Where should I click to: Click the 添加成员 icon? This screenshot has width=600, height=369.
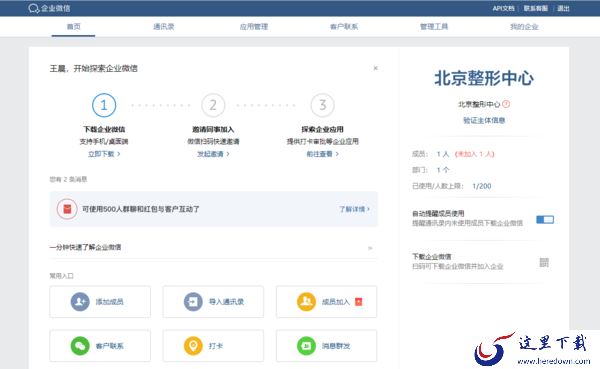(x=80, y=302)
